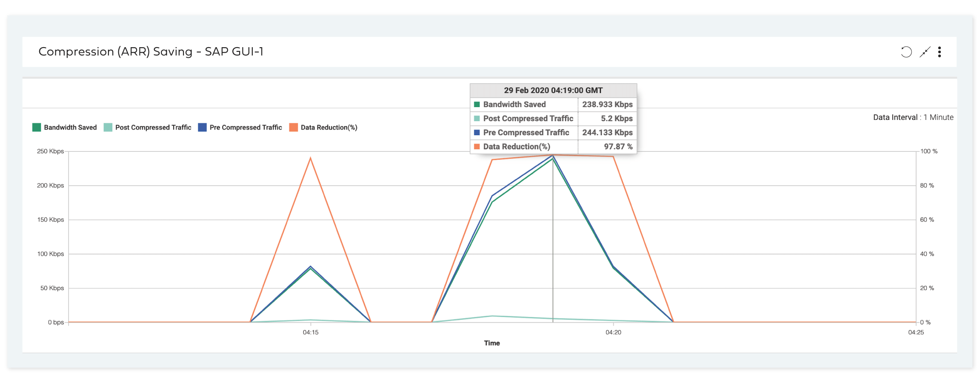Click the Compression (ARR) Saving - SAP GUI-1 title

151,51
